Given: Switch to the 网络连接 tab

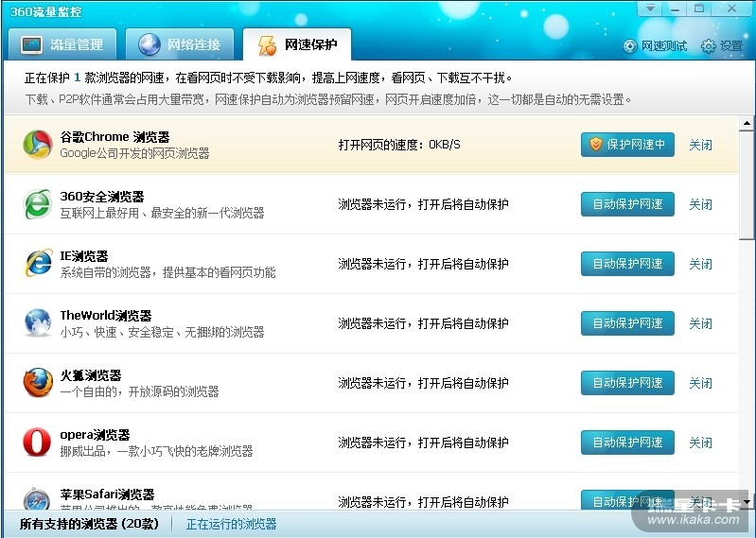Looking at the screenshot, I should pyautogui.click(x=180, y=44).
